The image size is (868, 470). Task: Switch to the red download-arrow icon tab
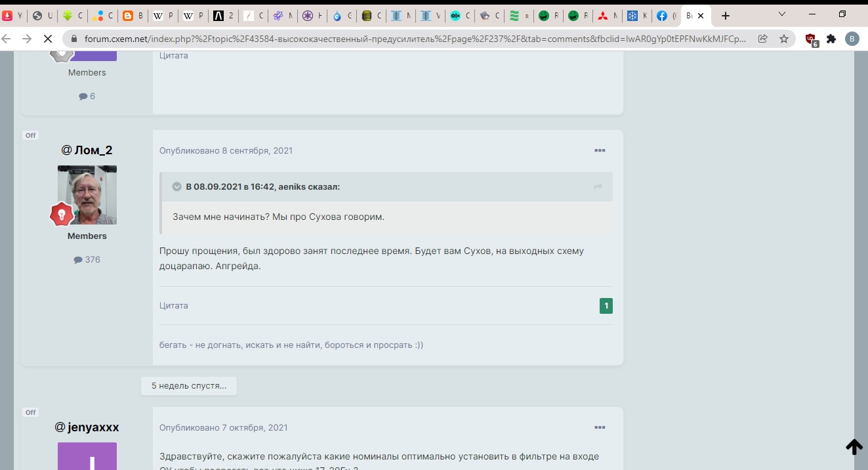7,15
